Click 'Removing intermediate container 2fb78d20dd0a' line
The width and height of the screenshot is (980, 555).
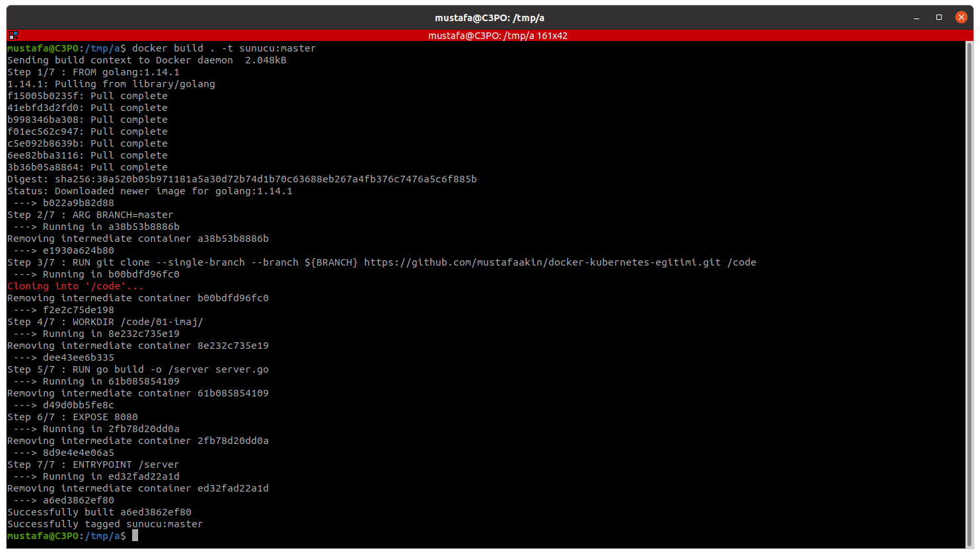pyautogui.click(x=138, y=441)
